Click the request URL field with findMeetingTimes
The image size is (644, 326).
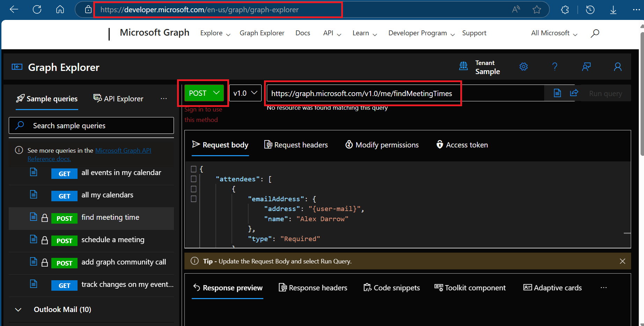coord(405,93)
